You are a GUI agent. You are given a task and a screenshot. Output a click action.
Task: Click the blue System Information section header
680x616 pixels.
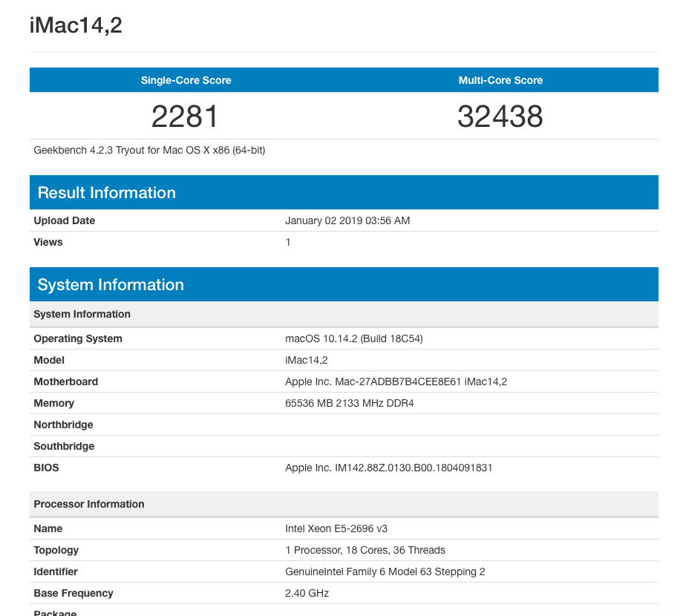tap(111, 285)
